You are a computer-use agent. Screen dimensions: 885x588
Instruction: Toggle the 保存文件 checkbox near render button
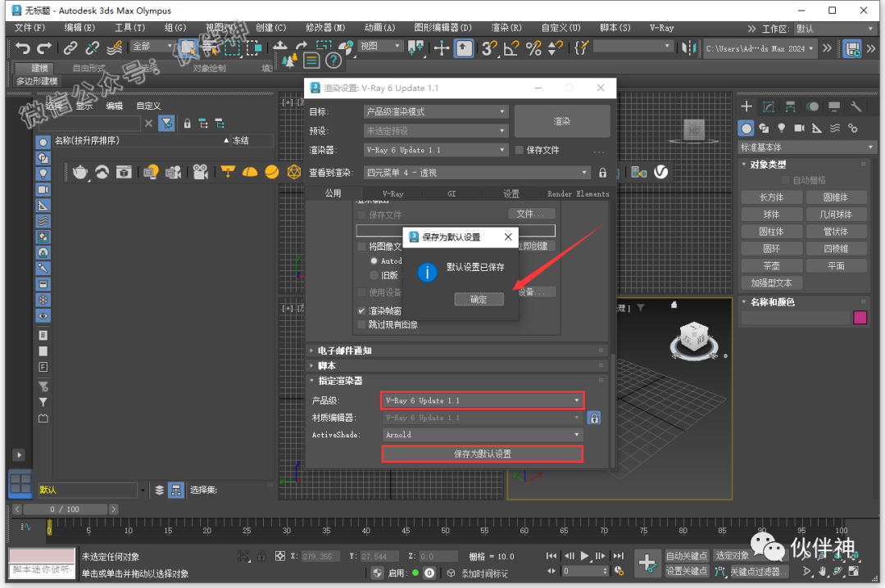click(520, 150)
